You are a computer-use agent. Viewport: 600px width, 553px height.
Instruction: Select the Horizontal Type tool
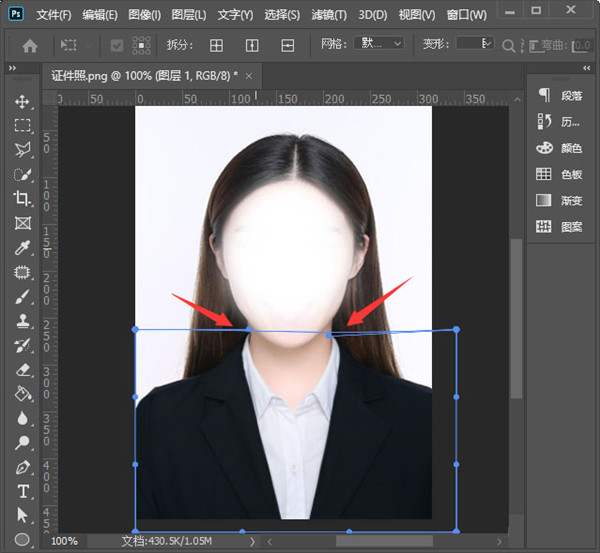[x=22, y=491]
